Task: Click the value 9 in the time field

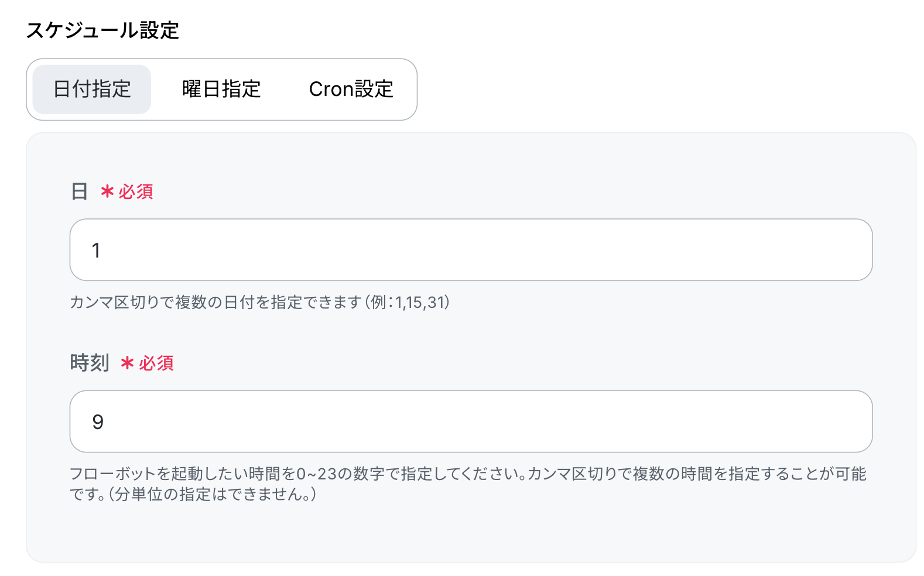Action: pyautogui.click(x=98, y=422)
